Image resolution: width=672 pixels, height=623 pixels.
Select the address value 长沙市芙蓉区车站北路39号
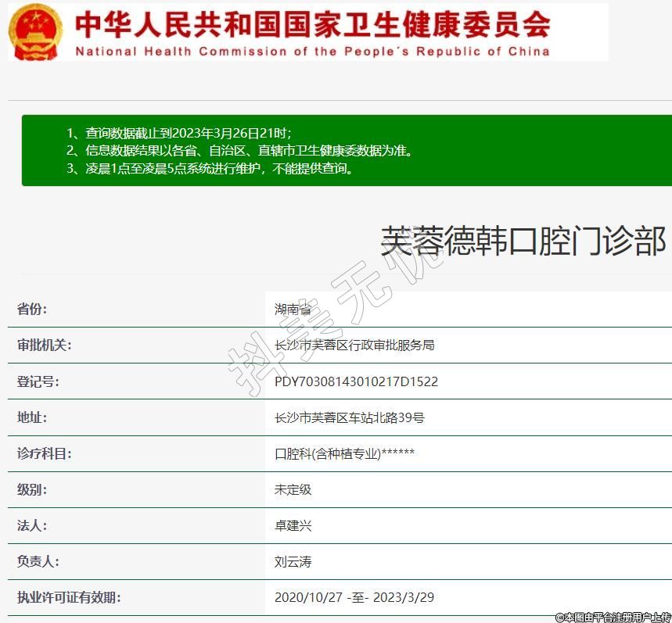[349, 417]
